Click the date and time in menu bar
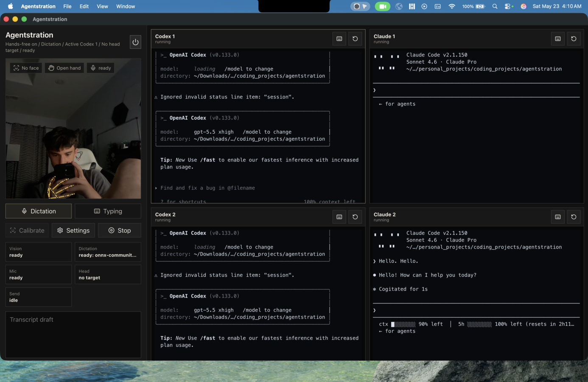 tap(557, 6)
